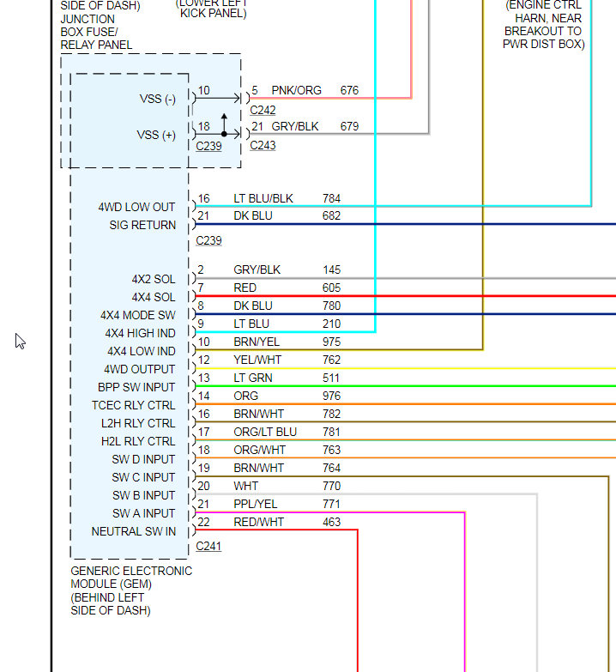The image size is (616, 672).
Task: Select the RED/WHT wire label
Action: point(259,522)
